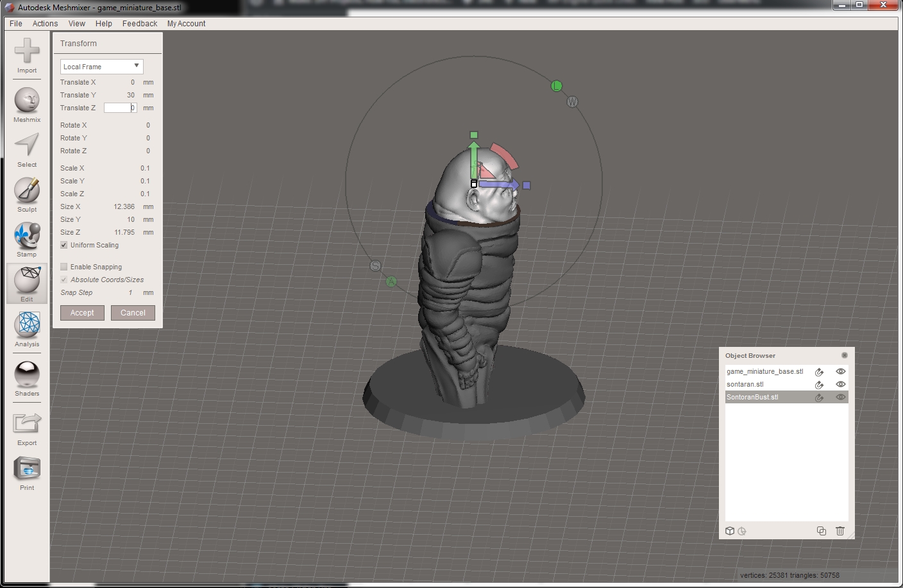Click the Size Y value 10
The image size is (903, 588).
pos(131,219)
